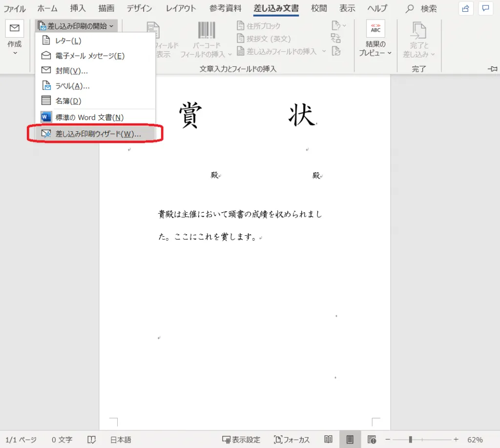The width and height of the screenshot is (500, 448).
Task: Select the web layout view icon
Action: (372, 439)
